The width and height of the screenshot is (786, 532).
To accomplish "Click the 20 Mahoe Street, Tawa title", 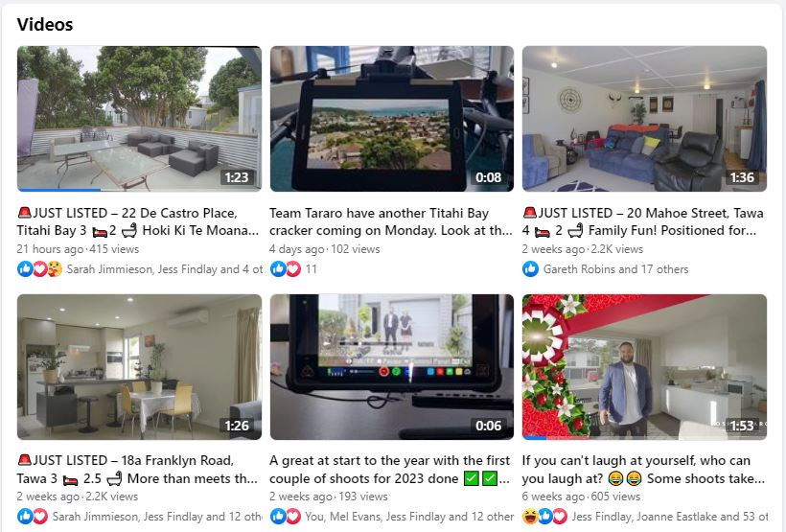I will (642, 221).
